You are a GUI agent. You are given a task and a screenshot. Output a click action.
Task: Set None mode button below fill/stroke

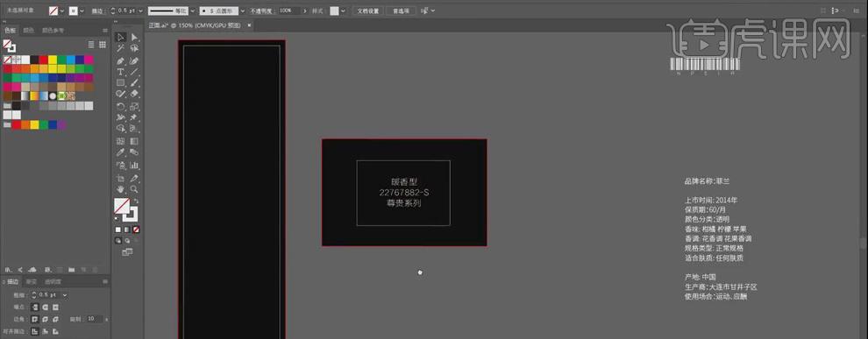[x=136, y=229]
